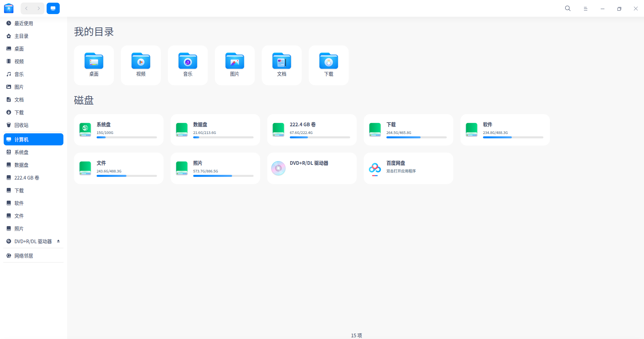Open 回收站 via its trash icon

tap(9, 125)
